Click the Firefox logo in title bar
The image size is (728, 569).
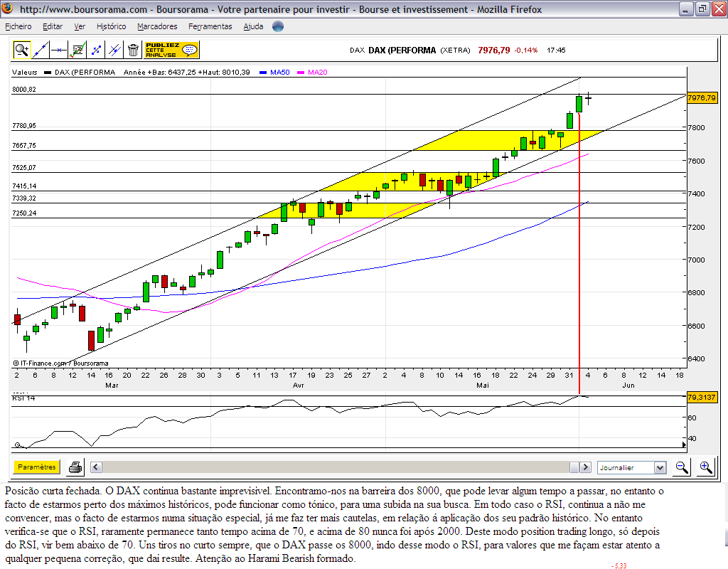click(x=7, y=9)
